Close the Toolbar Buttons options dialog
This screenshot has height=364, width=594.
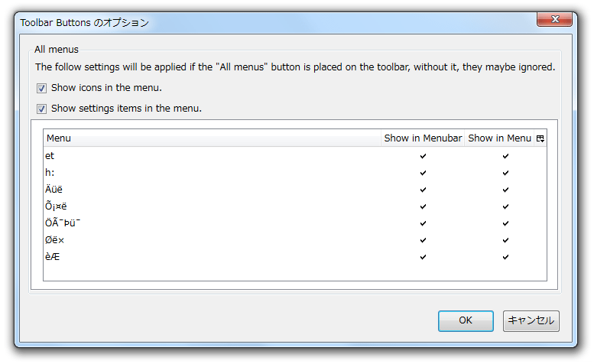coord(554,19)
